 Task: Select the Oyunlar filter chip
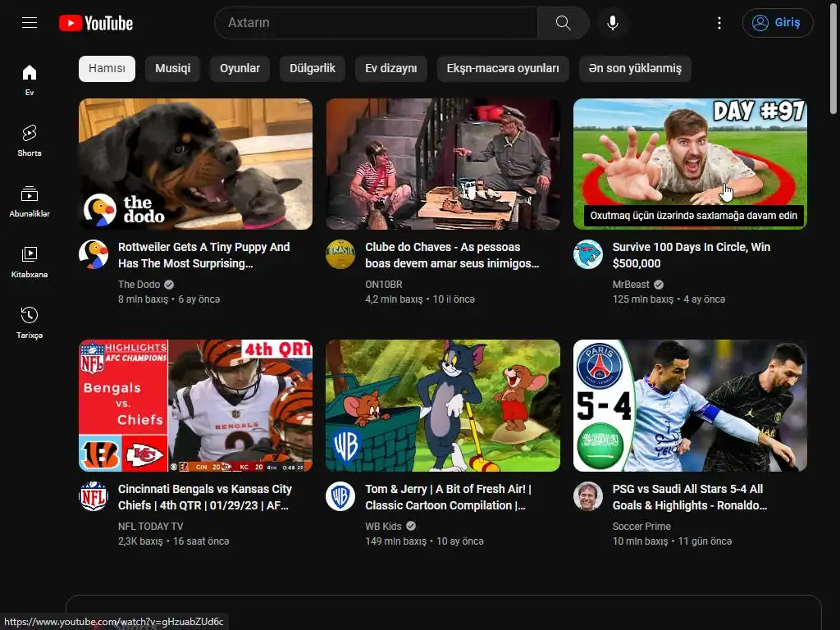point(240,69)
